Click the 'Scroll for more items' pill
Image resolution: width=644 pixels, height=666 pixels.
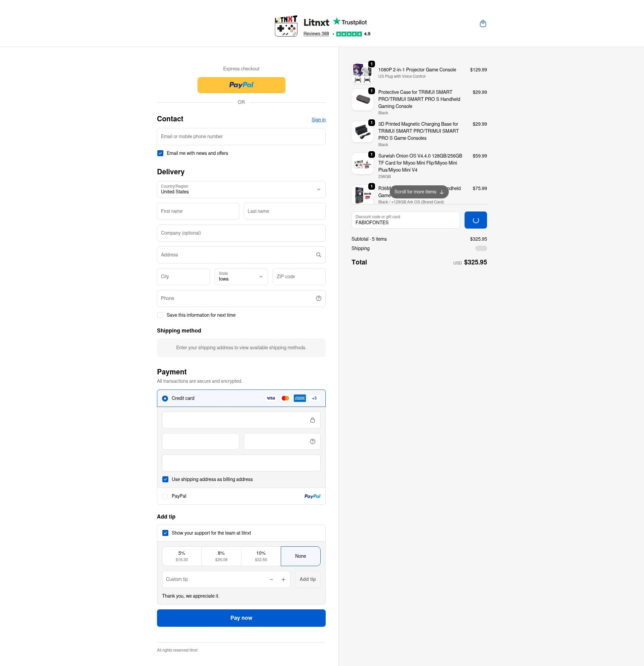[x=419, y=192]
